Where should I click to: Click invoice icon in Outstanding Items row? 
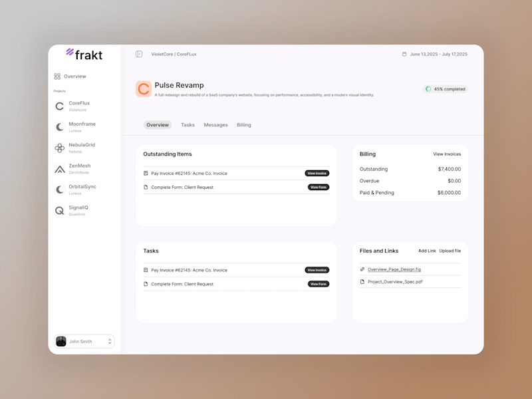tap(146, 173)
